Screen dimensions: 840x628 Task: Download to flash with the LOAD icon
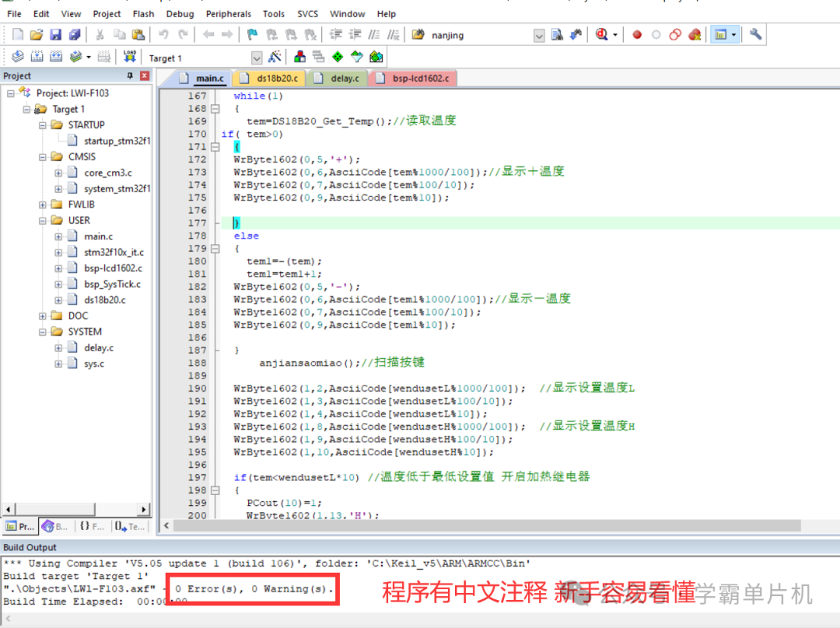(x=130, y=57)
